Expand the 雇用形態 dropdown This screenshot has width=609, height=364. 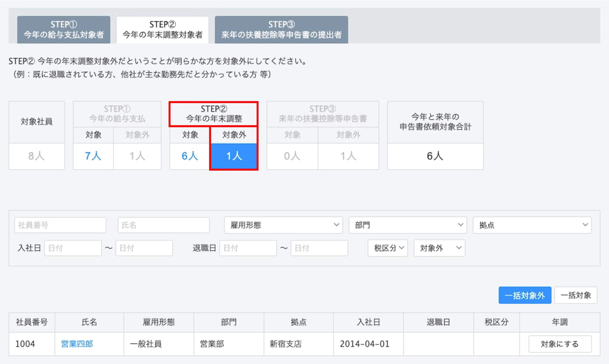tap(283, 225)
